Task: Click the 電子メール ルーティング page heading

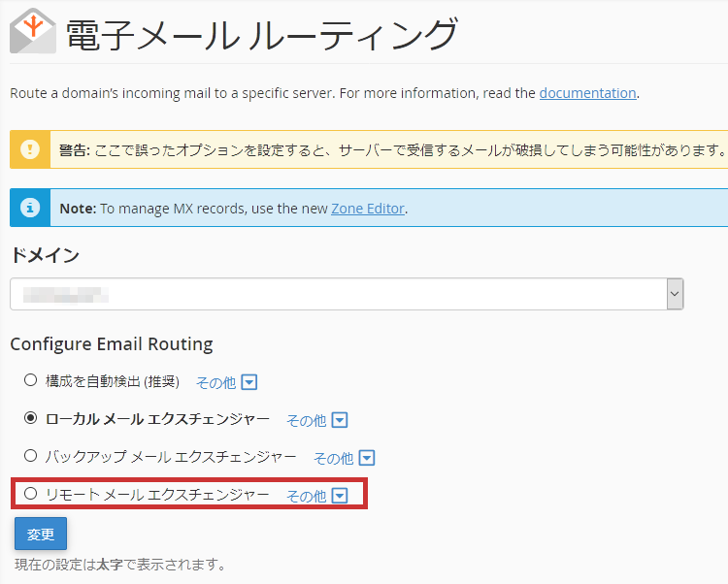Action: tap(260, 35)
